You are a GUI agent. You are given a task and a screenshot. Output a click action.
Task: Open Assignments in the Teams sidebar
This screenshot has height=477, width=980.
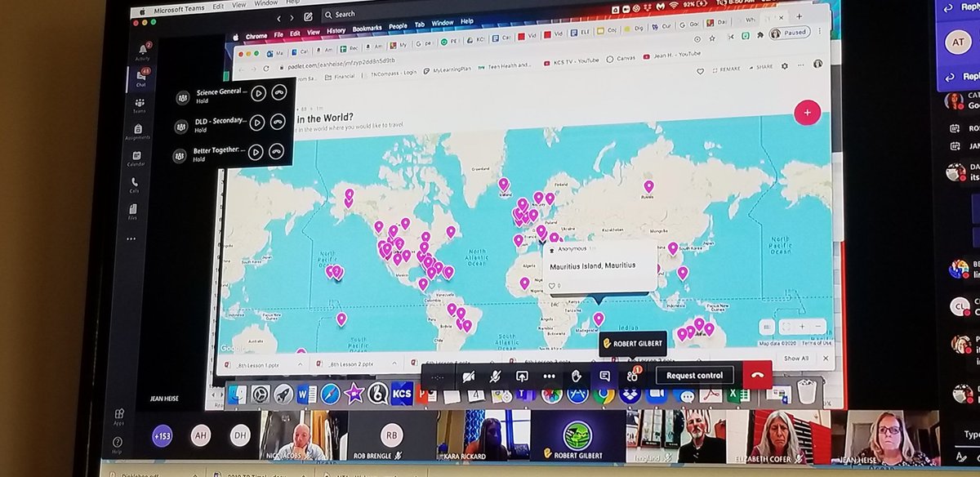[138, 131]
